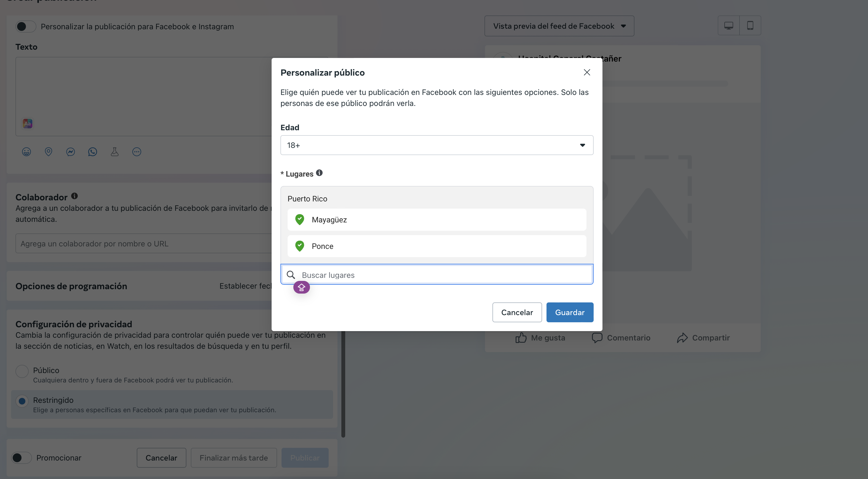Close the Personalizar público dialog
Viewport: 868px width, 479px height.
point(587,73)
